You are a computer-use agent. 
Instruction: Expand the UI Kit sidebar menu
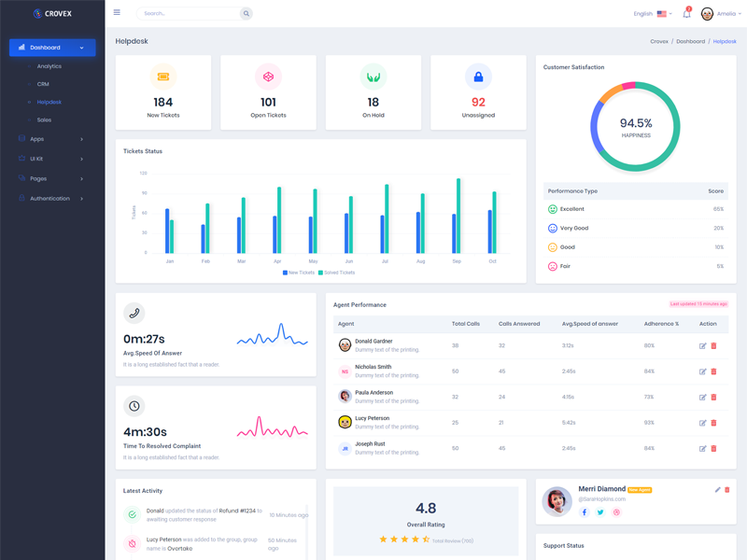pyautogui.click(x=52, y=159)
